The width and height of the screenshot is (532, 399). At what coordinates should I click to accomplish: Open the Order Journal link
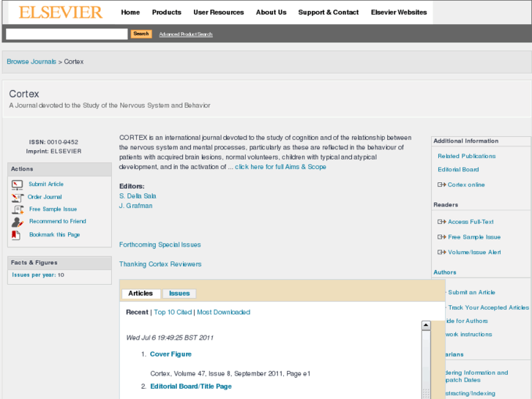click(x=45, y=197)
